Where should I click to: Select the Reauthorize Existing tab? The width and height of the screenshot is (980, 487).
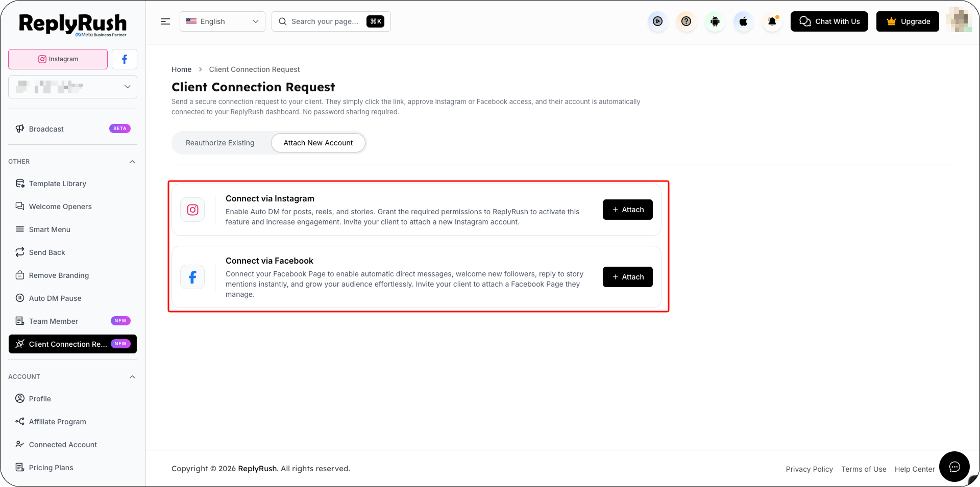pos(220,143)
